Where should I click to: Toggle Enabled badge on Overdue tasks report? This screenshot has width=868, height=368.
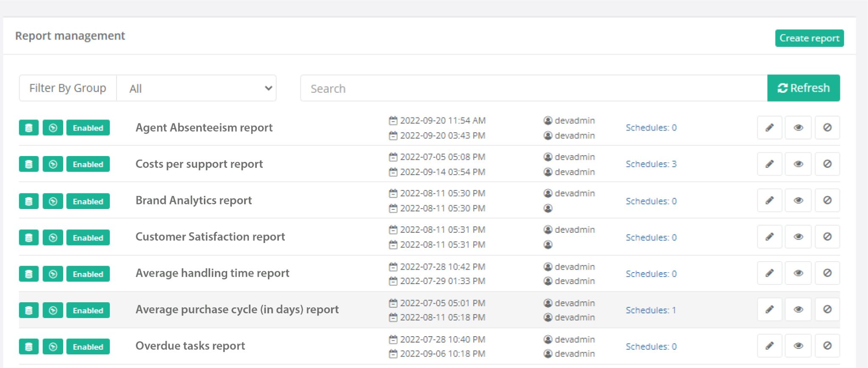[88, 347]
